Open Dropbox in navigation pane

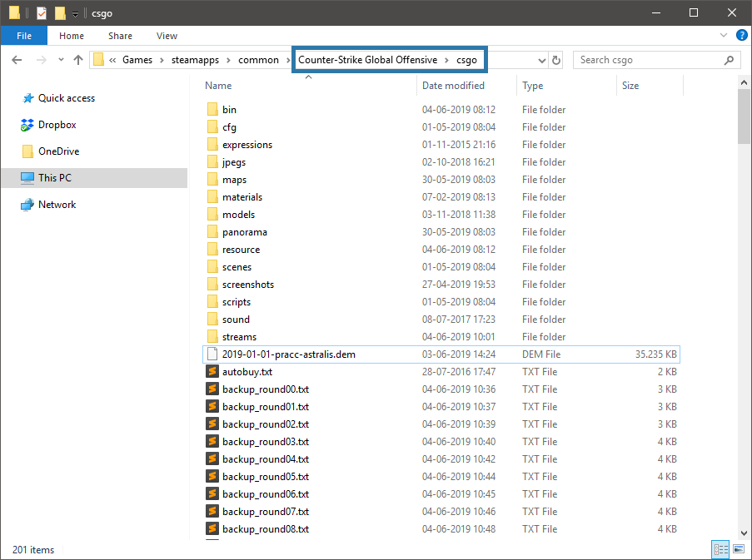pos(57,125)
